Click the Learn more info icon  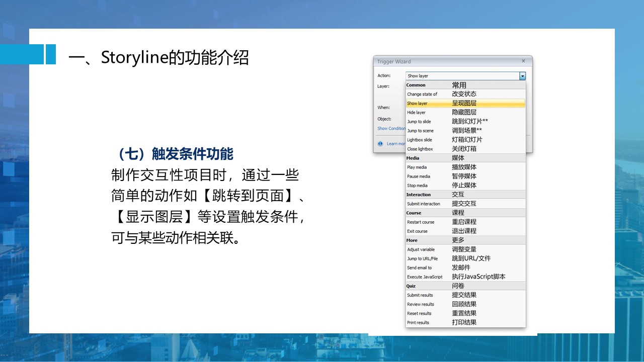(380, 144)
